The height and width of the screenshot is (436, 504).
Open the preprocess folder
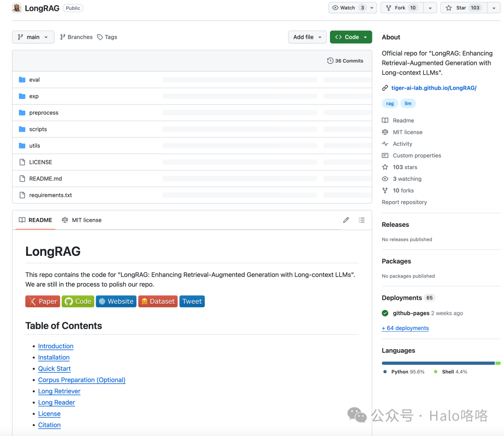[43, 113]
